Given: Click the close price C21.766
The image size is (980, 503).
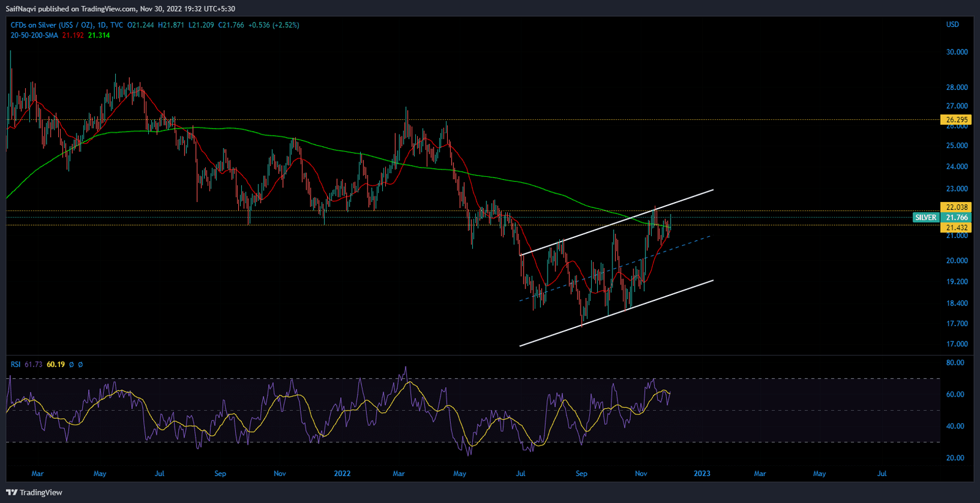Looking at the screenshot, I should click(x=231, y=25).
